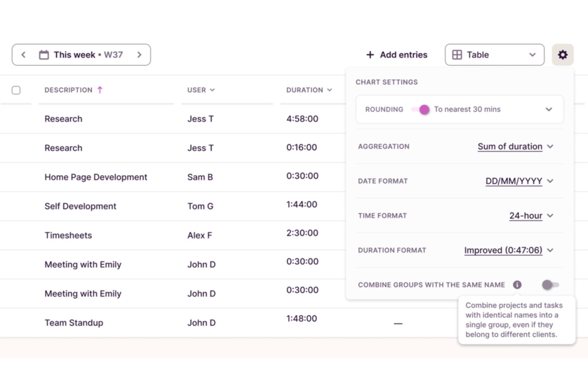Click user Tom G cell

200,206
